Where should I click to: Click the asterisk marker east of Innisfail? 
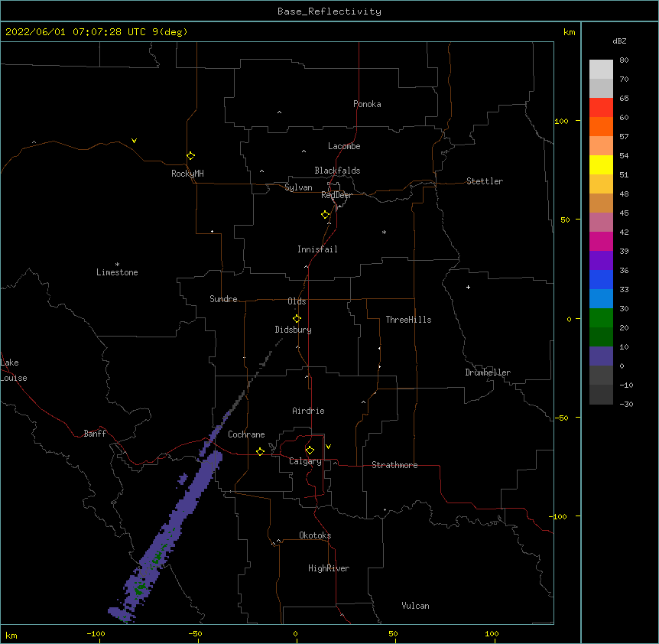pos(384,232)
